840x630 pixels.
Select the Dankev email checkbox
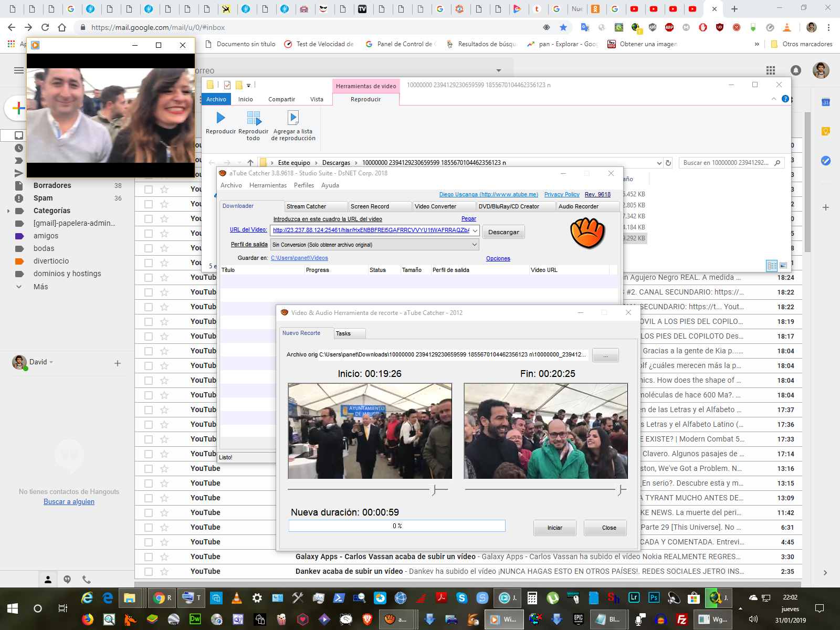(149, 571)
